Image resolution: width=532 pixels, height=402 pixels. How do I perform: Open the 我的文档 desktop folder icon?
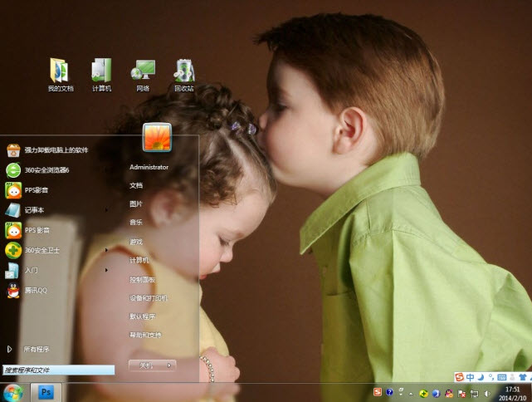click(x=60, y=75)
